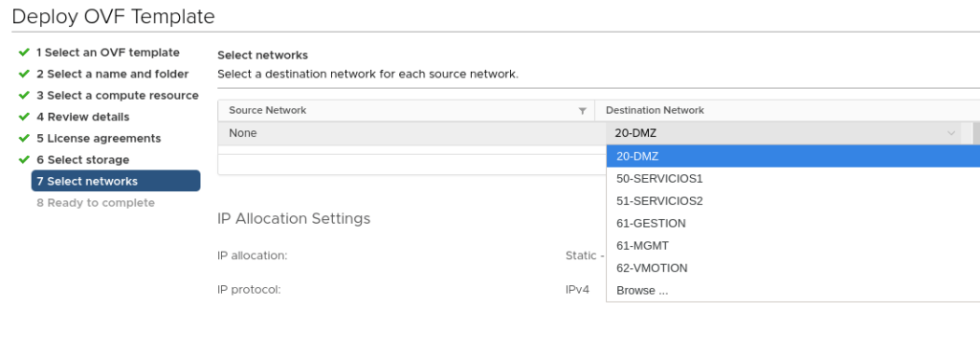This screenshot has height=356, width=980.
Task: Click the green checkmark beside step 2
Action: pos(24,74)
